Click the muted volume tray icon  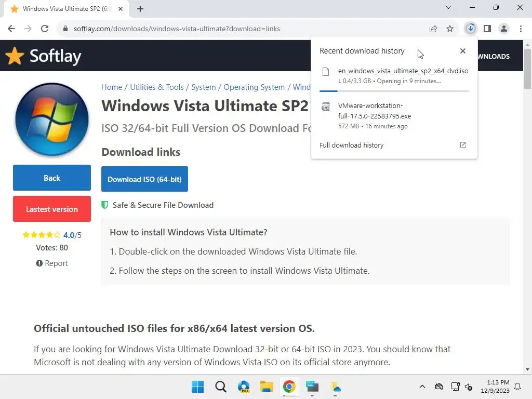tap(469, 387)
